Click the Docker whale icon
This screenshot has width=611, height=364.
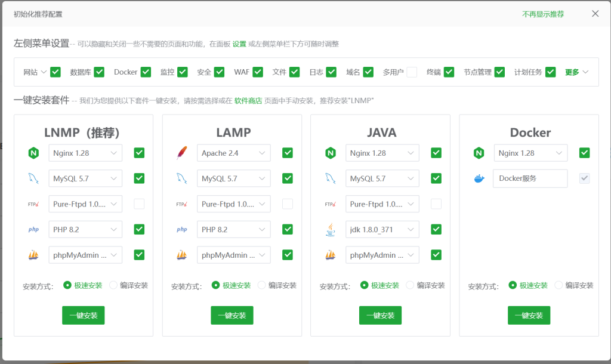[479, 178]
